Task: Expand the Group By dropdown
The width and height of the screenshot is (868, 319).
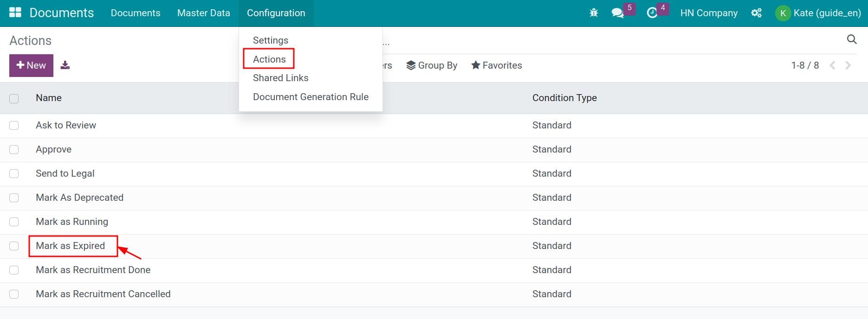Action: click(432, 65)
